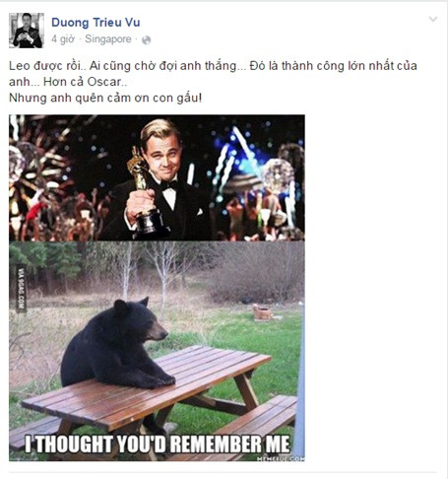The image size is (448, 479).
Task: Click the white bow-tie shirt of tuxedo man
Action: 170,194
